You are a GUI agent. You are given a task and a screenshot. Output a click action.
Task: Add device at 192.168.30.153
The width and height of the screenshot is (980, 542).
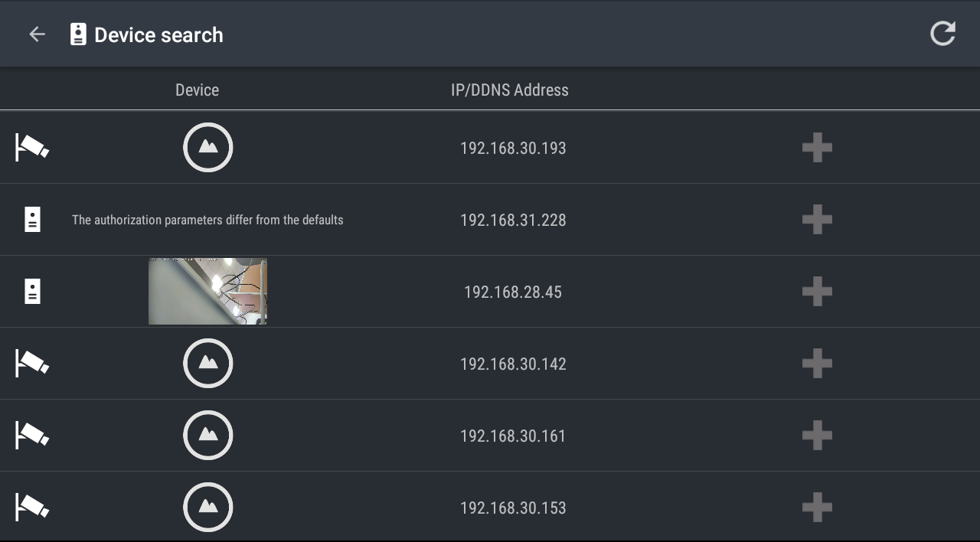click(x=817, y=508)
